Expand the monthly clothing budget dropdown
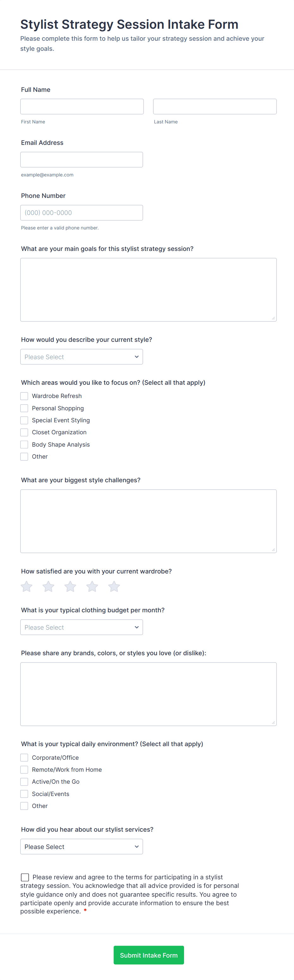This screenshot has height=980, width=294. tap(82, 627)
